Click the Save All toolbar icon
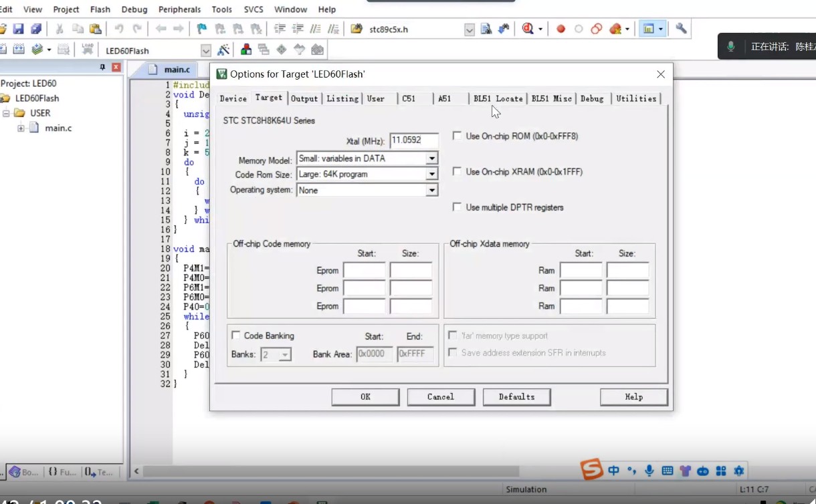 (x=36, y=29)
